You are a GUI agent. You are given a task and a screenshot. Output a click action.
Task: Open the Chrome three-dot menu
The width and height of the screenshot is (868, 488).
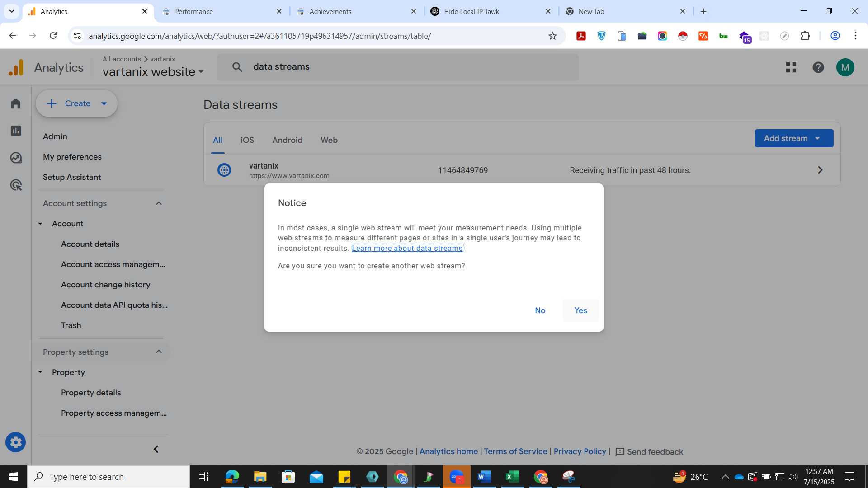coord(855,36)
